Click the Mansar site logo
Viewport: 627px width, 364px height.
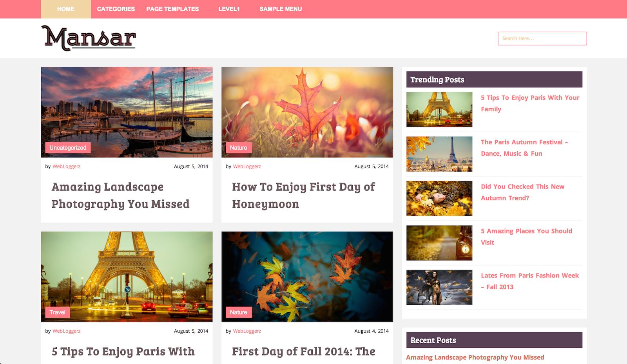(89, 38)
